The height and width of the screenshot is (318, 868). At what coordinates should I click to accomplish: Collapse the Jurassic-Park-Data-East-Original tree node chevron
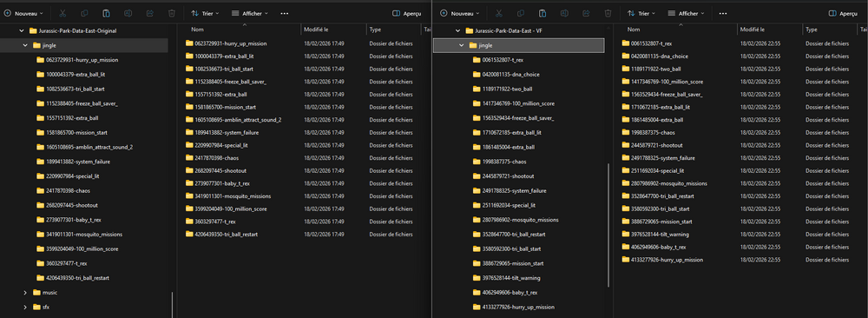click(x=22, y=31)
